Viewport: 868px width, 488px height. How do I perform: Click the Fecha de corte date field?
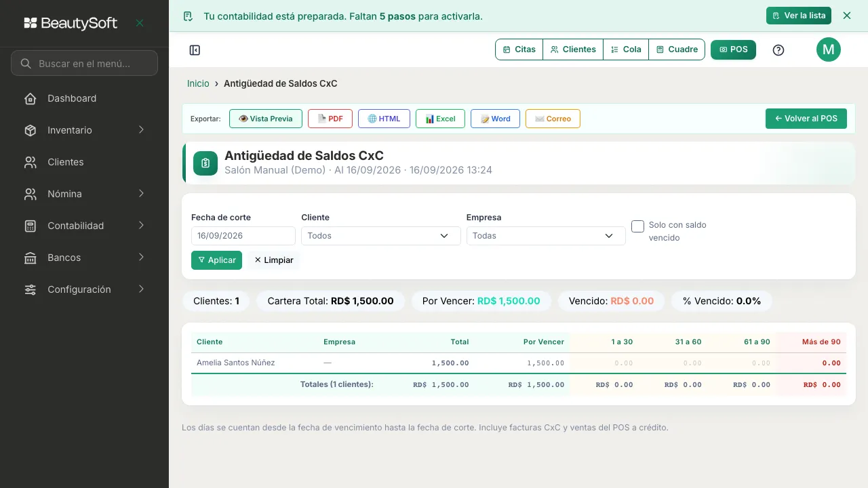(x=243, y=236)
